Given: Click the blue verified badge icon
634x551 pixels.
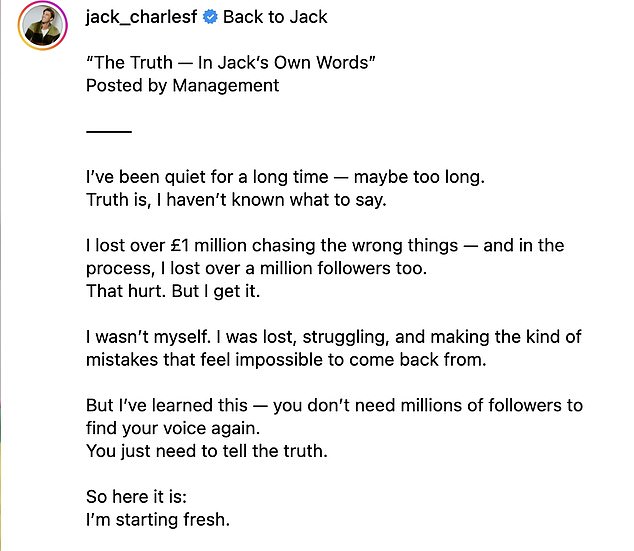Looking at the screenshot, I should [210, 17].
